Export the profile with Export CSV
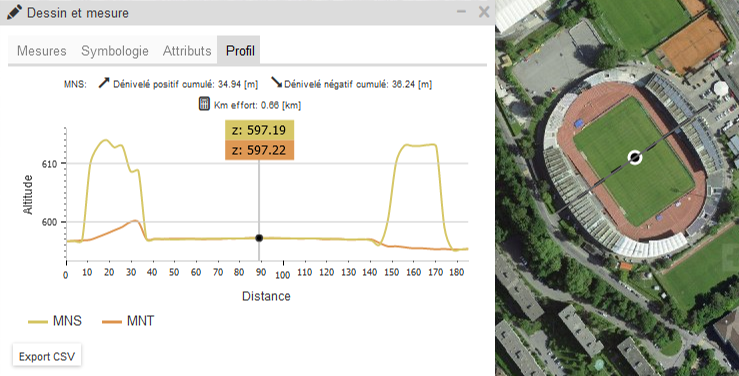This screenshot has width=739, height=376. click(x=47, y=356)
